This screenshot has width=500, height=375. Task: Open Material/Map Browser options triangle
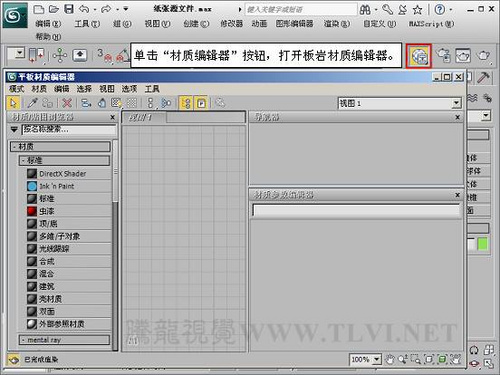(14, 129)
